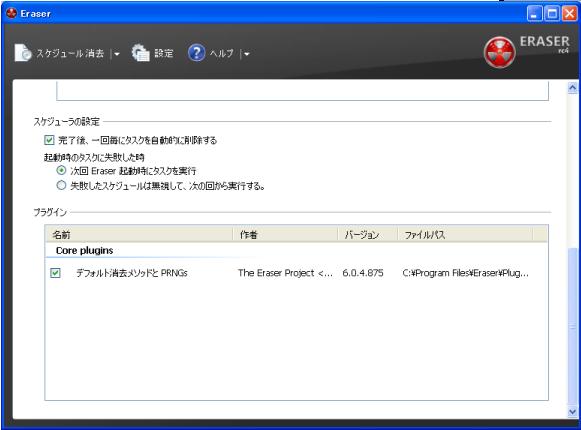This screenshot has width=581, height=430.
Task: Sort plugins by 名前 column header
Action: 139,235
